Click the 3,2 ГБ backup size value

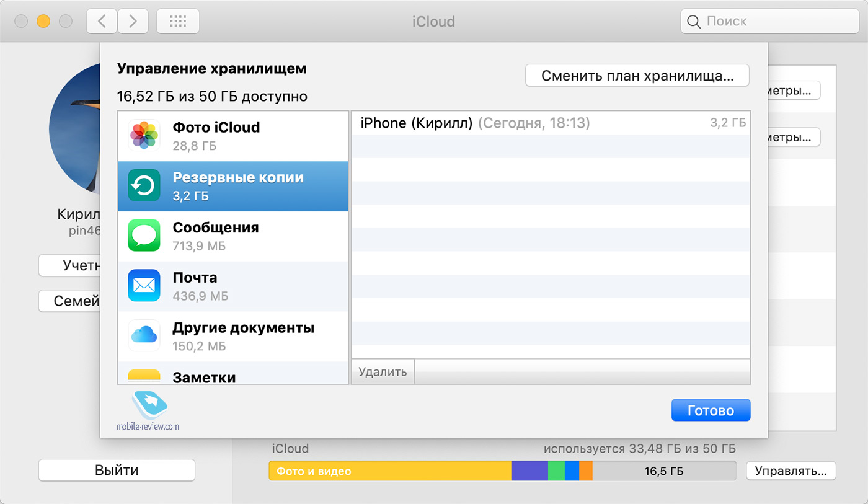pos(727,123)
